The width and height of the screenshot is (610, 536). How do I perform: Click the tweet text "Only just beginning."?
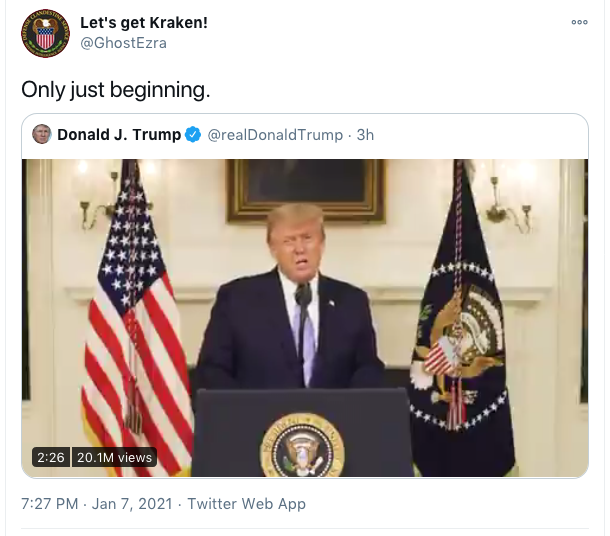coord(116,89)
